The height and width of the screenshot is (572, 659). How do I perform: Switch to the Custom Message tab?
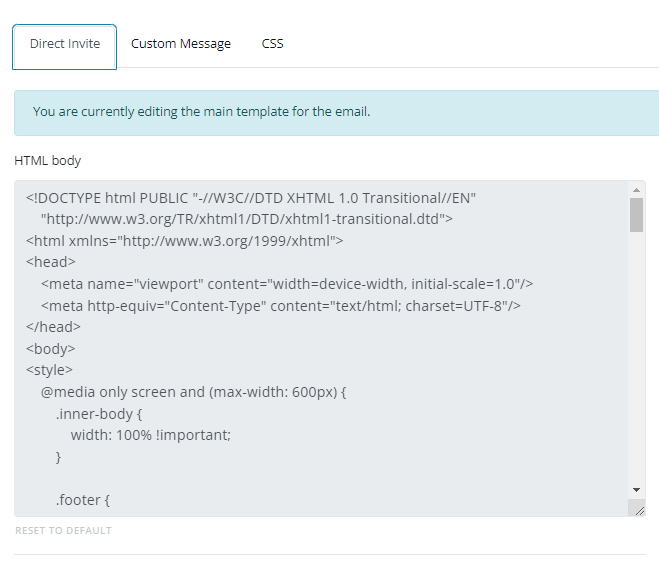click(181, 44)
